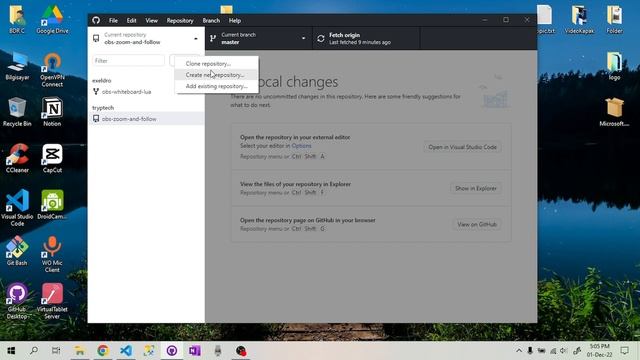This screenshot has height=360, width=640.
Task: Open the Options link for editor selection
Action: coord(301,146)
